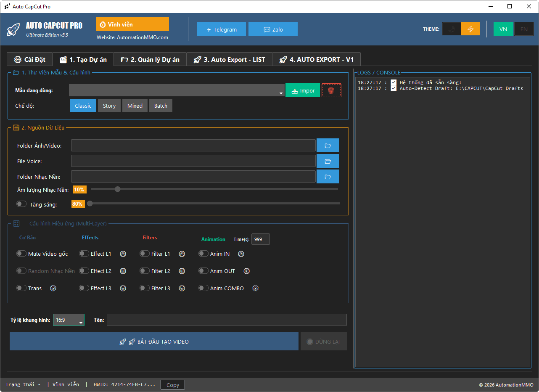Enable Filter L2 toggle
Viewport: 539px width, 392px height.
(x=145, y=271)
